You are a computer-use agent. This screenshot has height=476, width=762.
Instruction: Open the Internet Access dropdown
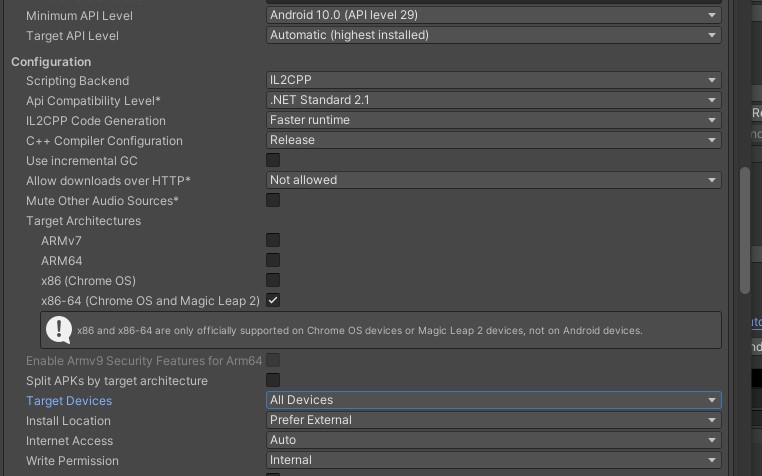(493, 440)
